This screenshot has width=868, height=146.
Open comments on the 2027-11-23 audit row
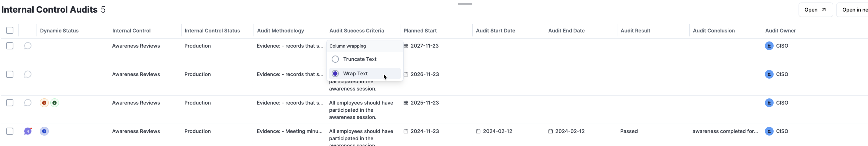point(28,46)
